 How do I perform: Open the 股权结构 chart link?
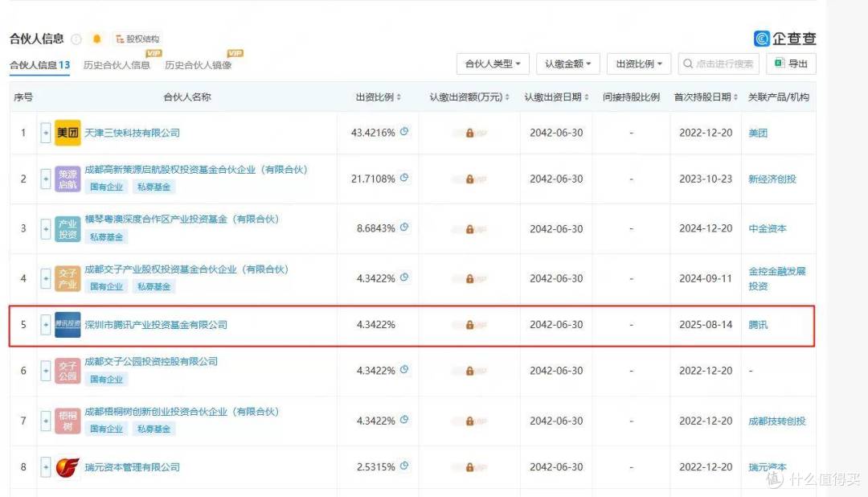(x=137, y=39)
